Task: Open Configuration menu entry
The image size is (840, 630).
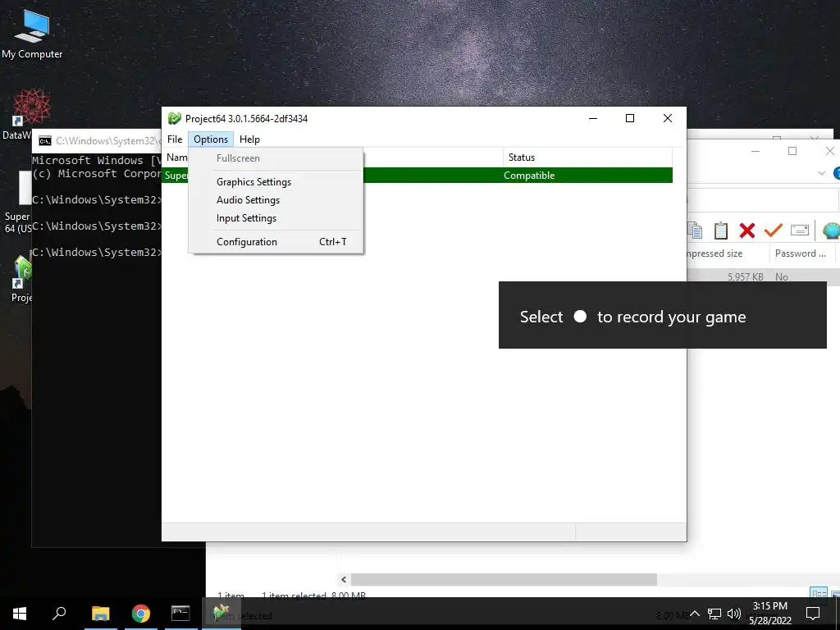Action: [276, 242]
